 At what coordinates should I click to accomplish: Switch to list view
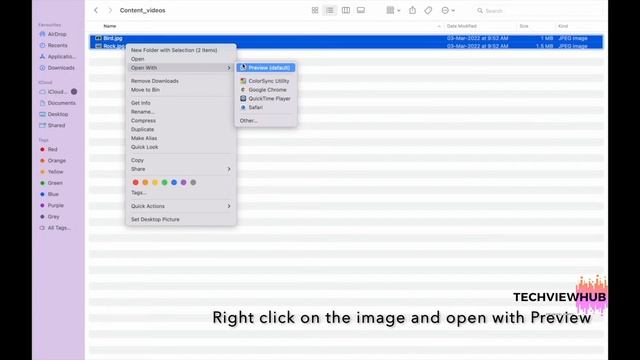tap(330, 10)
